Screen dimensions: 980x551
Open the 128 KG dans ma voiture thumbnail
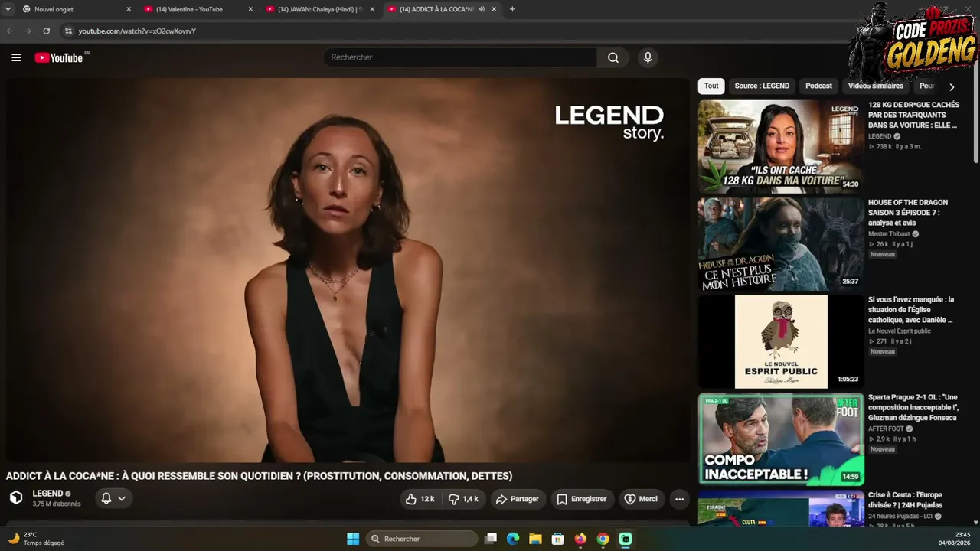coord(781,146)
